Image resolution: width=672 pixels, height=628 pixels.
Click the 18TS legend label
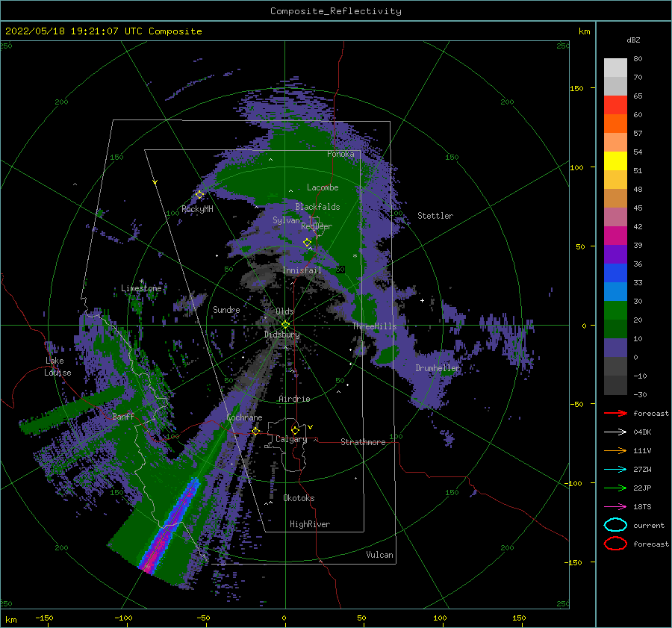642,507
